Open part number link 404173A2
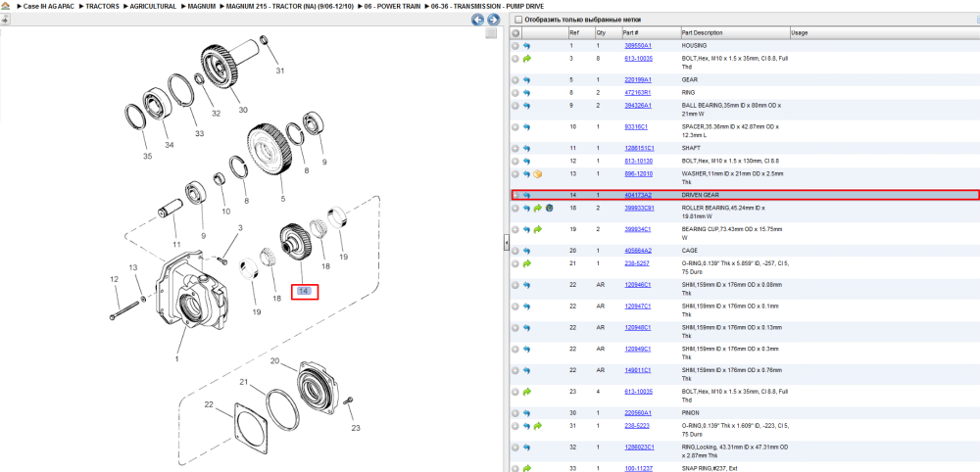Screen dimensions: 980x472 tap(638, 196)
